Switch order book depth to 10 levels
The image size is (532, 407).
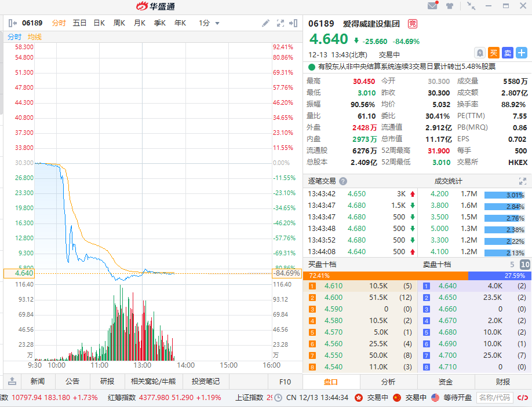tap(524, 265)
